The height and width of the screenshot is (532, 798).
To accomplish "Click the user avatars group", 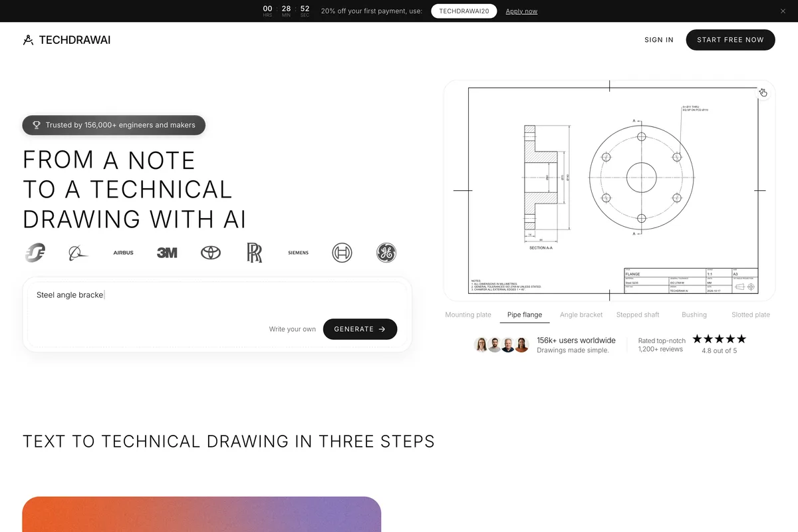I will click(501, 344).
